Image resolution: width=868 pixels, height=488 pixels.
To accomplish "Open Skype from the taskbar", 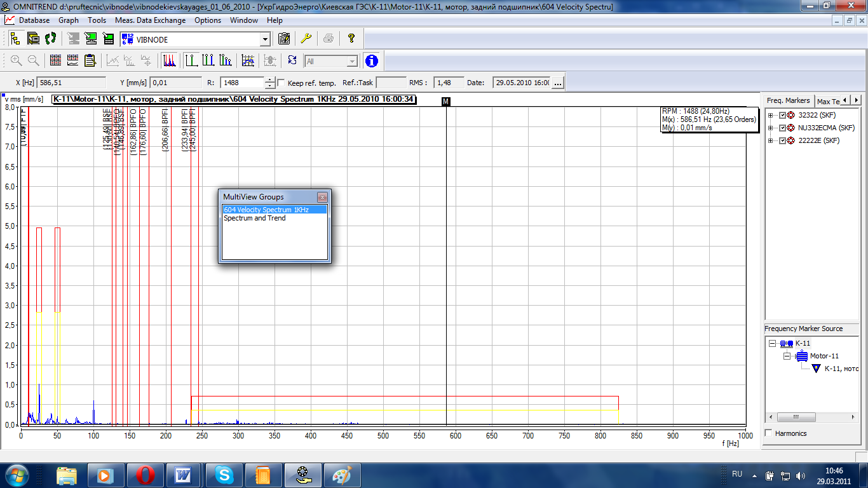I will [223, 475].
